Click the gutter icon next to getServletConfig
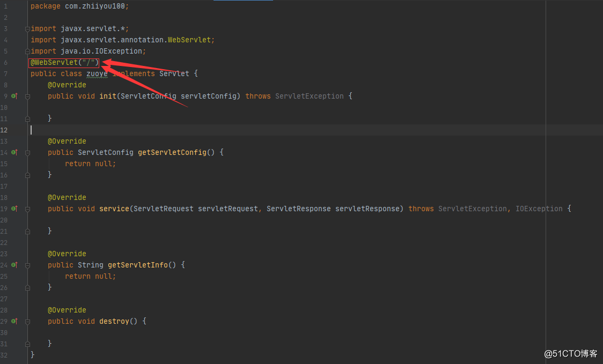 [x=14, y=152]
